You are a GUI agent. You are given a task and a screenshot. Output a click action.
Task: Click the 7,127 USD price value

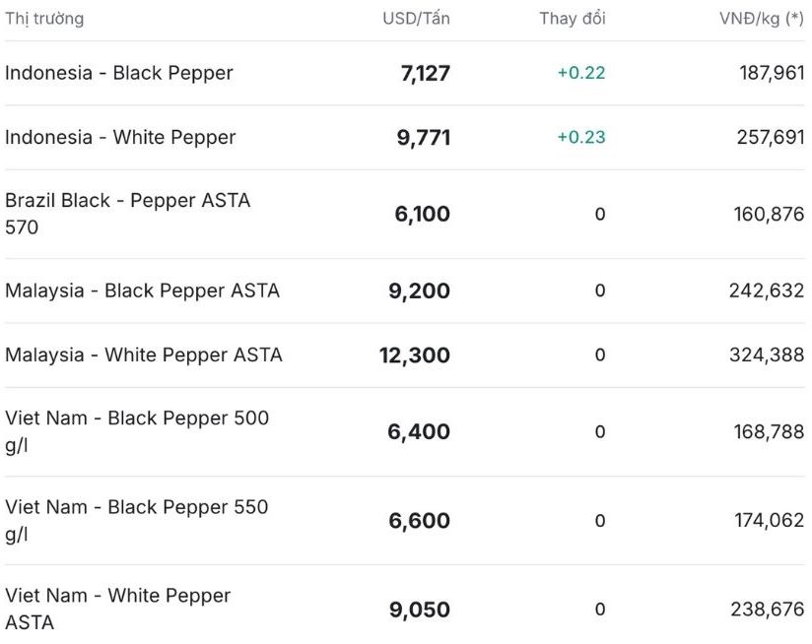pos(426,73)
